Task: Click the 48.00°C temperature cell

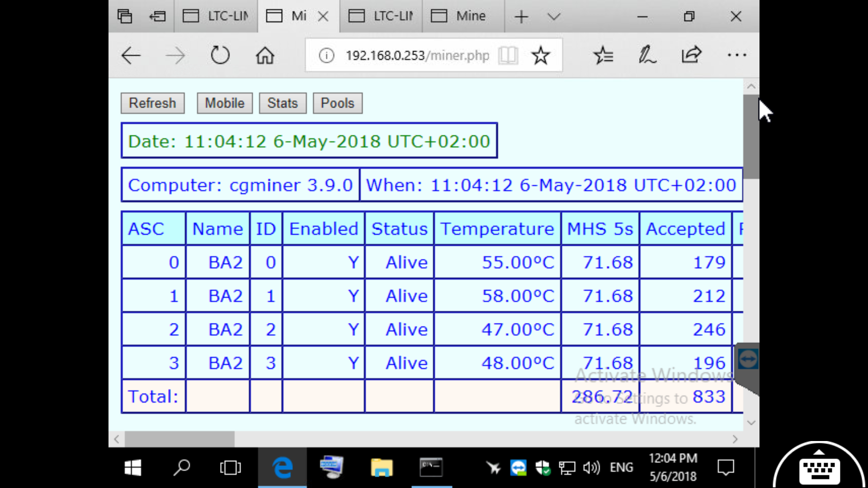Action: tap(497, 362)
